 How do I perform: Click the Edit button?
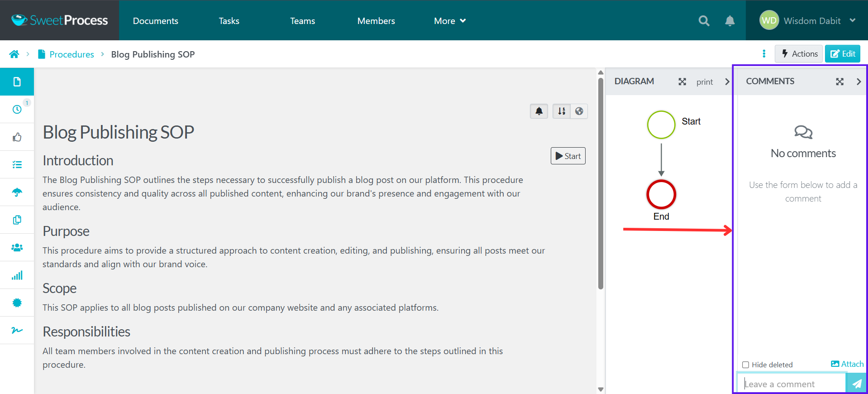(842, 54)
